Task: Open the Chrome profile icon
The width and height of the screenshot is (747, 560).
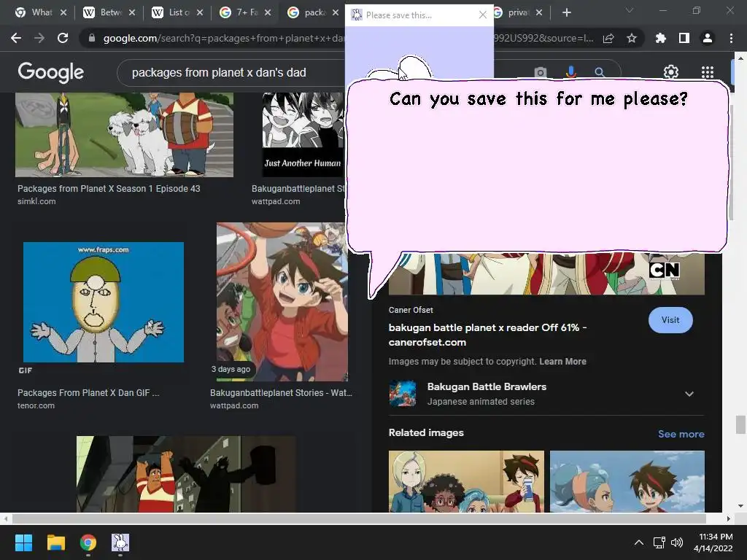Action: (708, 38)
